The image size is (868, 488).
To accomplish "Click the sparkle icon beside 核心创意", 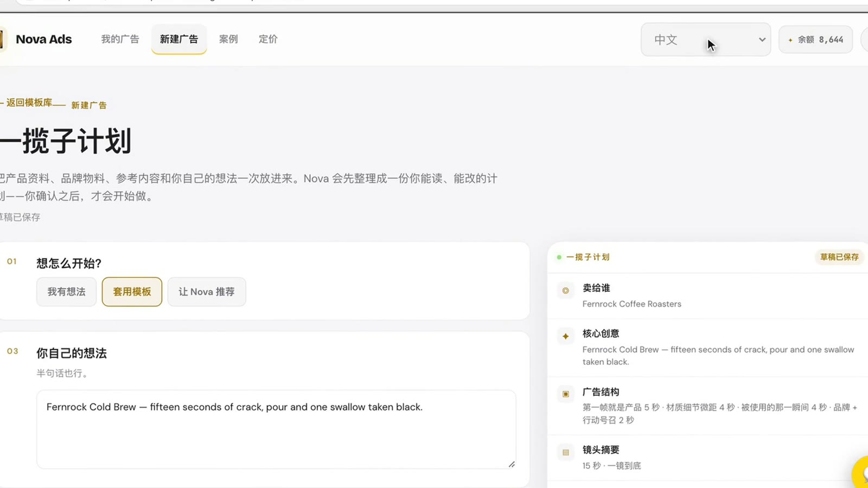I will click(x=565, y=336).
